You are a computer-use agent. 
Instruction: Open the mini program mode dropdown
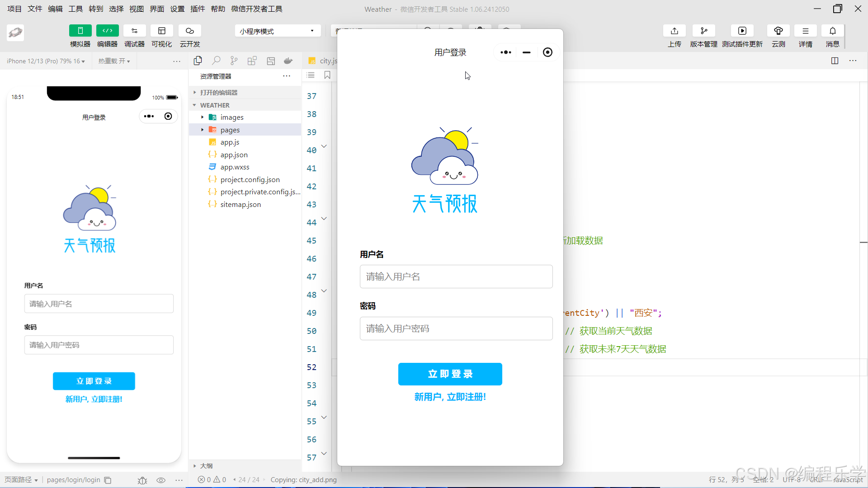[277, 31]
